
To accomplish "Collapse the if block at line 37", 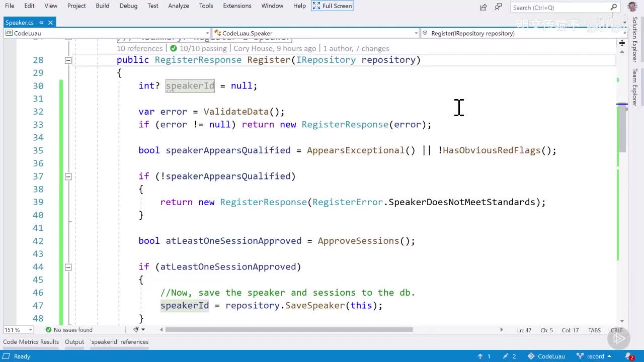I will pyautogui.click(x=68, y=176).
